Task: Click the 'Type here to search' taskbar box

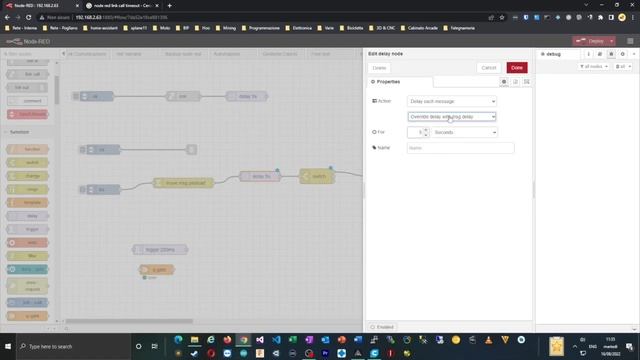Action: [73, 346]
